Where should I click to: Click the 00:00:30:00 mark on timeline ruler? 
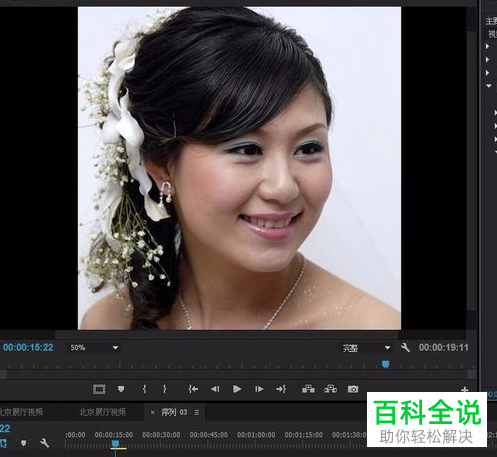pos(161,435)
